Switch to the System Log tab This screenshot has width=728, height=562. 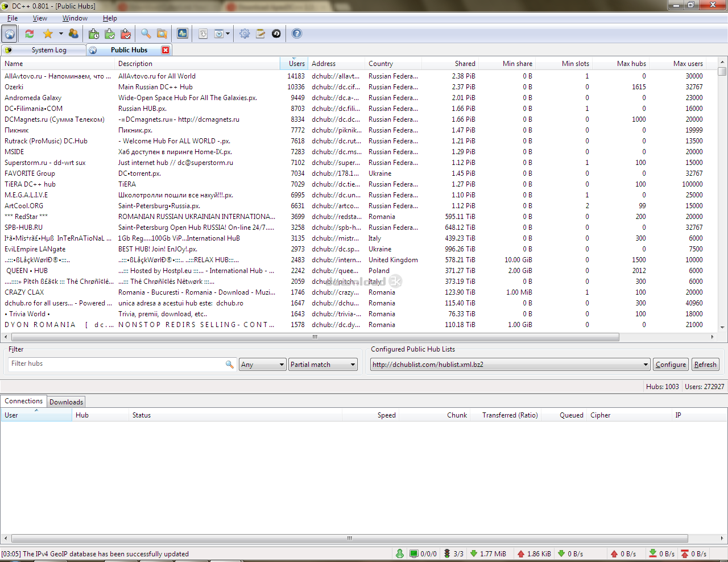coord(43,50)
